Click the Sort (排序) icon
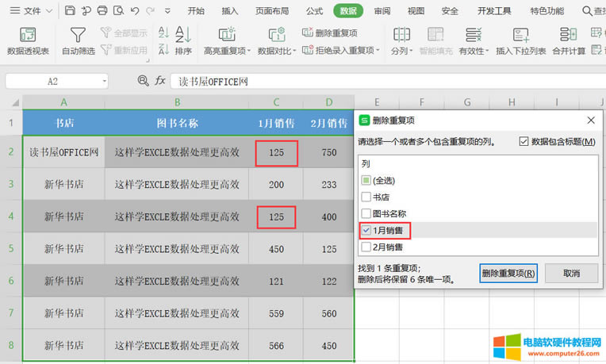The width and height of the screenshot is (606, 364). click(x=182, y=35)
